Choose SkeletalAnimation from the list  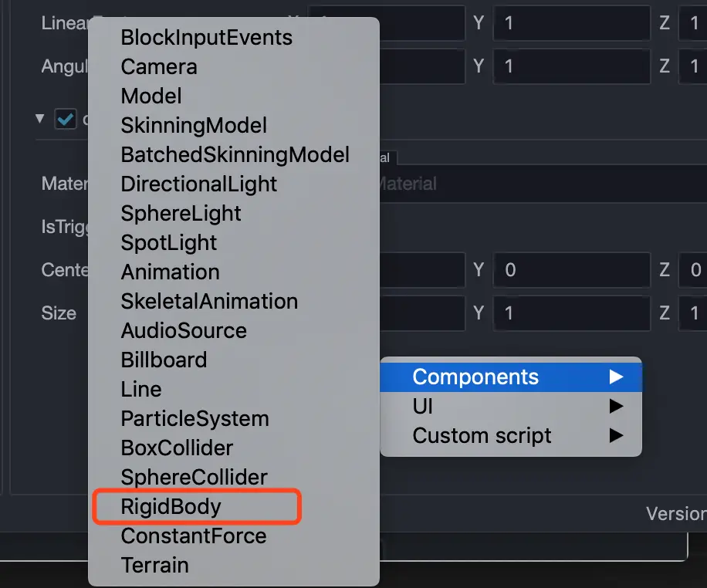[209, 302]
